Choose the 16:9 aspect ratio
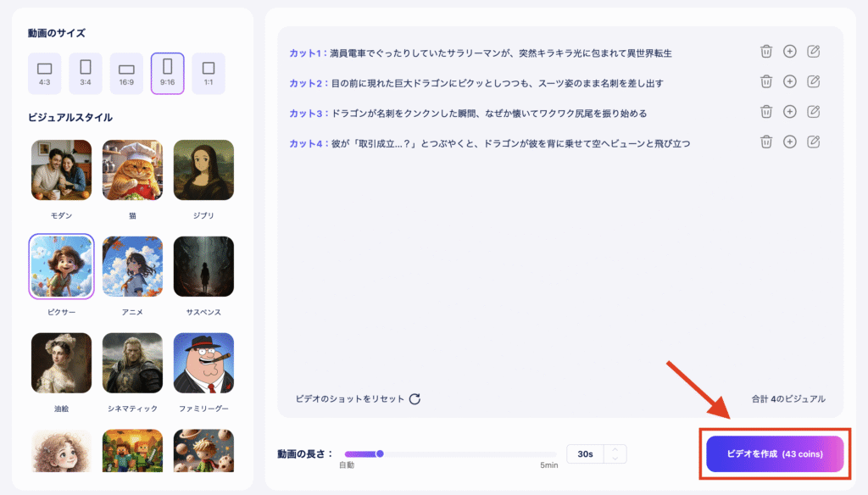Image resolution: width=868 pixels, height=495 pixels. (126, 73)
